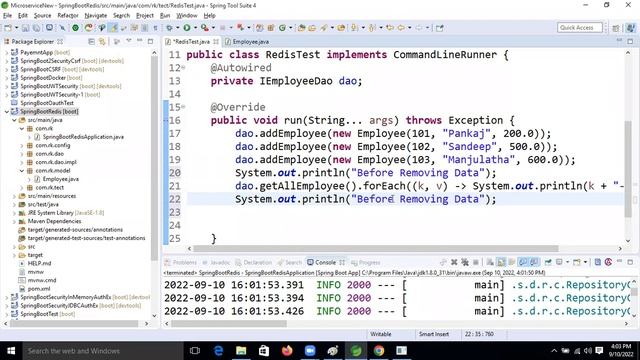This screenshot has width=640, height=360.
Task: Open the Window menu
Action: pos(187,16)
